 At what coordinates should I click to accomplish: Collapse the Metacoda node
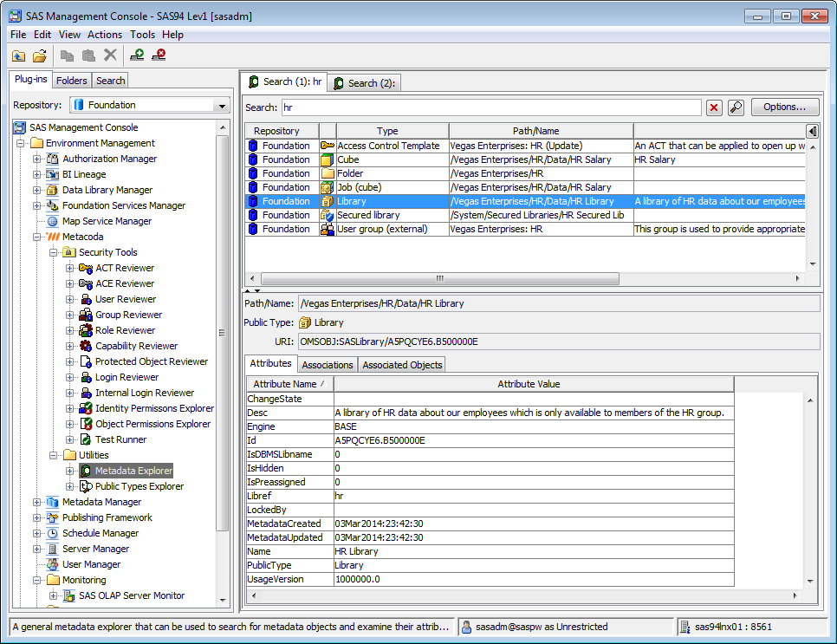(37, 237)
